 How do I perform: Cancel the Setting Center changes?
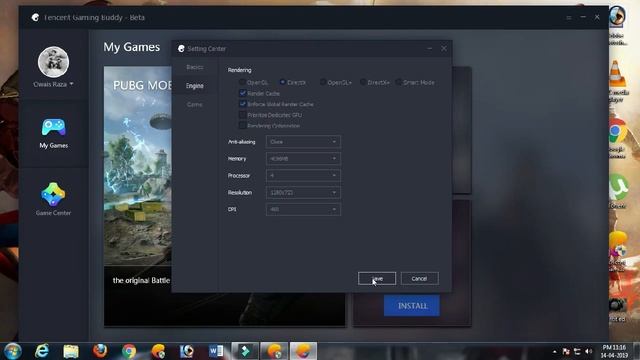point(420,278)
